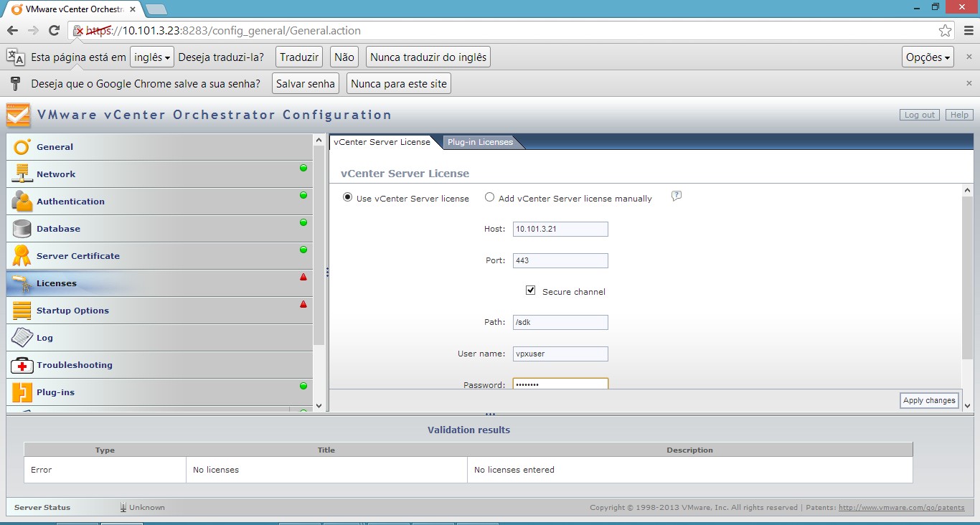Switch to the Plug-in Licenses tab
The image size is (980, 525).
click(x=480, y=142)
